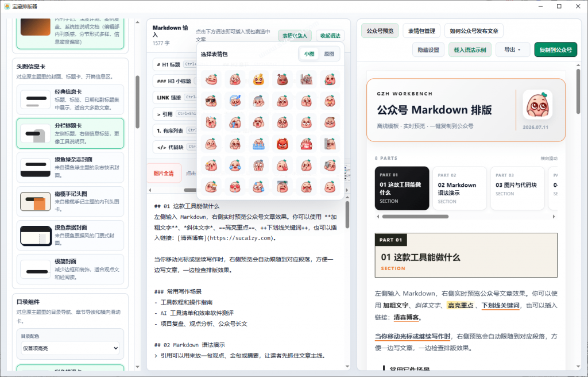Open PART 03 图片与代码块 card
Viewport: 588px width, 377px height.
(x=517, y=188)
